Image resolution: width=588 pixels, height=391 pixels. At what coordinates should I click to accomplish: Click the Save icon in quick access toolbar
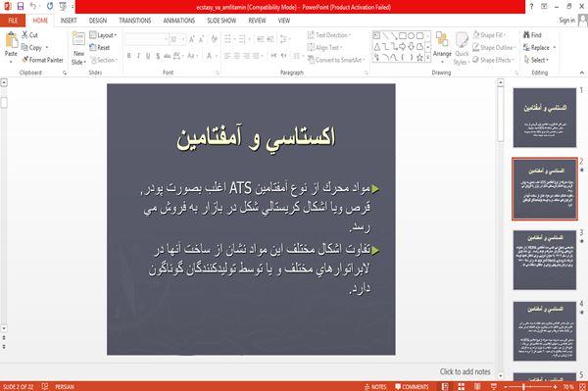coord(21,7)
